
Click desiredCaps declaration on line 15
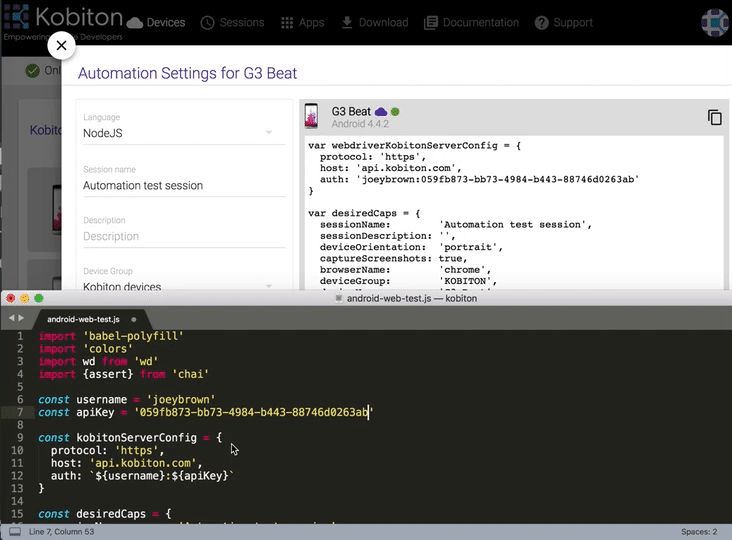click(105, 514)
